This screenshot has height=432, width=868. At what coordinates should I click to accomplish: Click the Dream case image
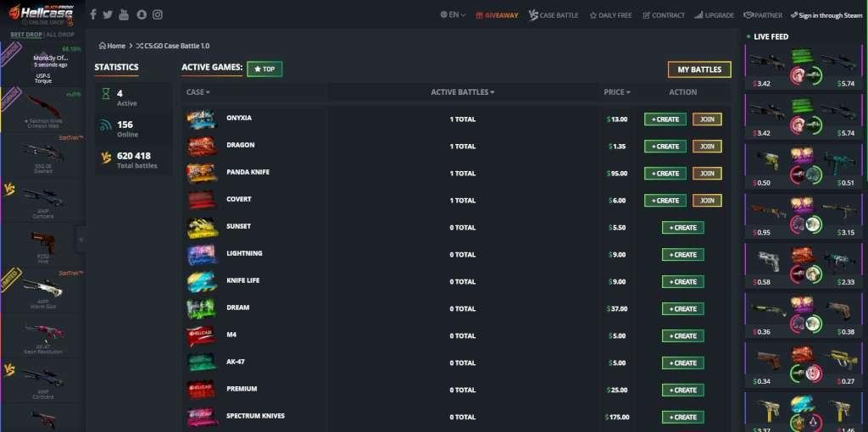pos(202,308)
